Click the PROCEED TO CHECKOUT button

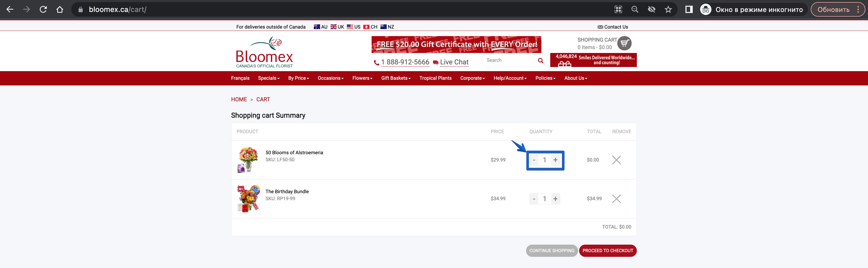[x=607, y=251]
